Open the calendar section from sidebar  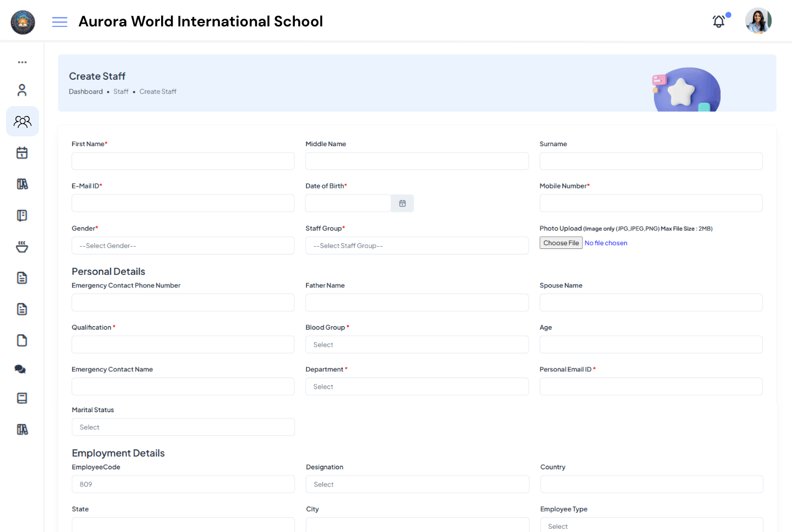[x=22, y=152]
